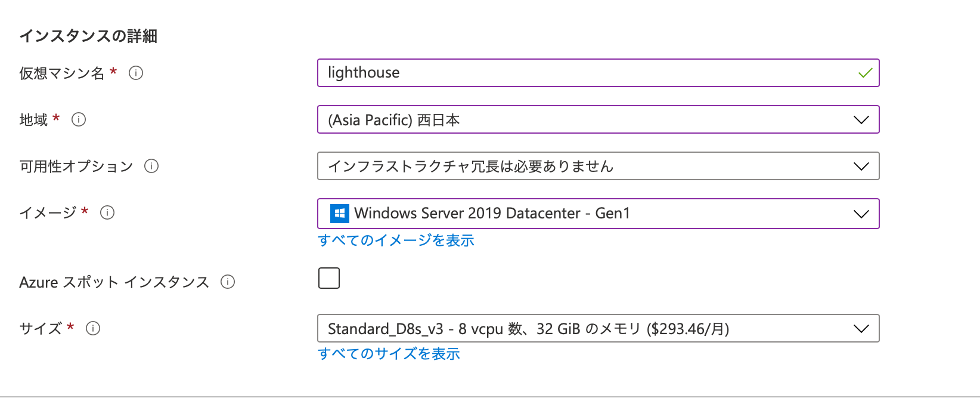The width and height of the screenshot is (980, 401).
Task: Click chevron arrow of 地域 dropdown
Action: [861, 120]
